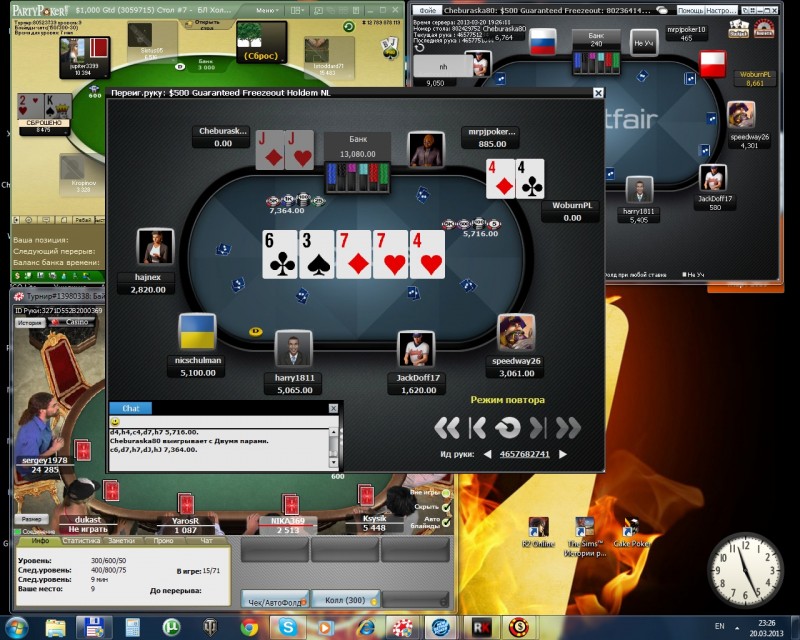The image size is (800, 640).
Task: Go to next hand ID arrow
Action: click(x=563, y=454)
